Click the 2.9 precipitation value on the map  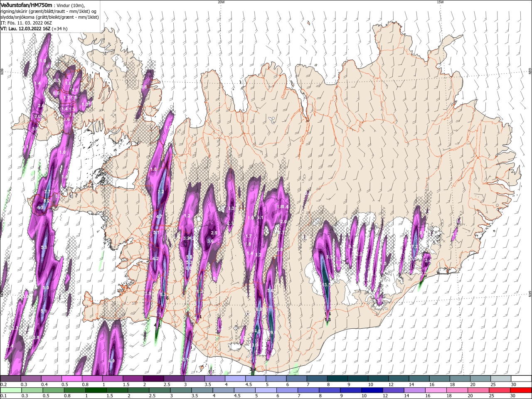pos(214,233)
